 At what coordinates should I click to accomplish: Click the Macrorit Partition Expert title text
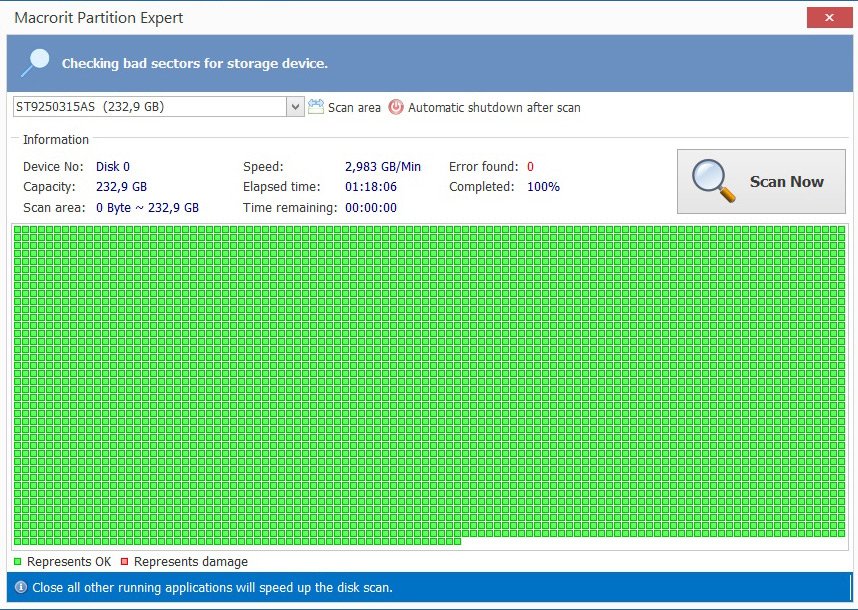[x=98, y=18]
